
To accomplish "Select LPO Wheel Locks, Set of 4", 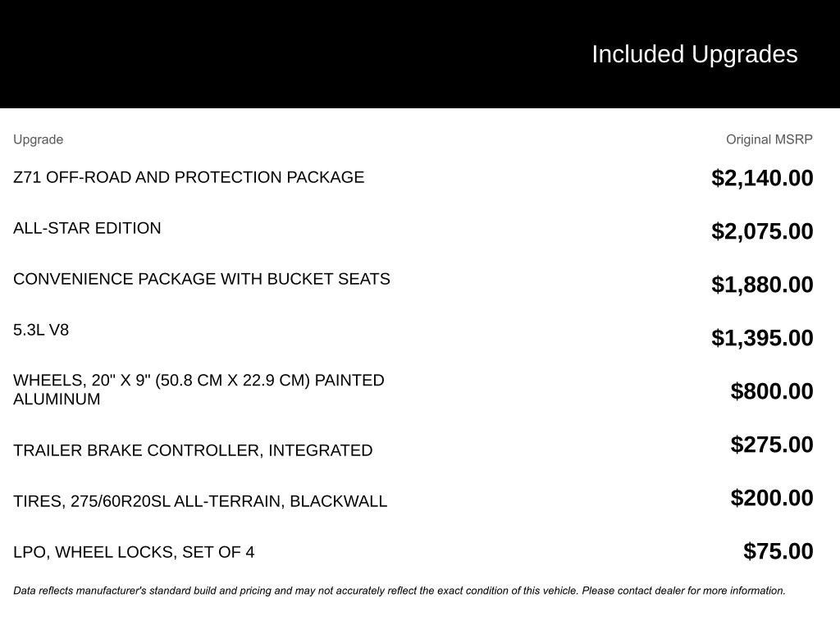I will coord(134,552).
